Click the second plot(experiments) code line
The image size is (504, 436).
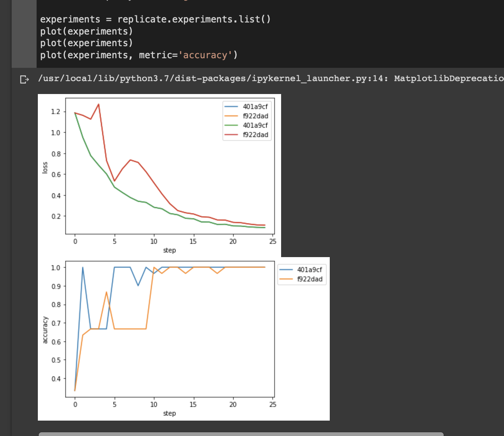tap(86, 43)
